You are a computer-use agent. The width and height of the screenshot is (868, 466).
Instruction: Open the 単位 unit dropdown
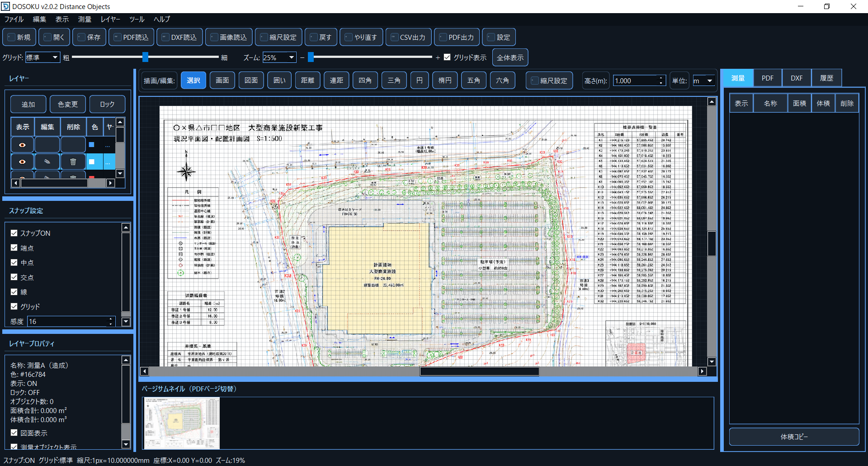pos(704,81)
